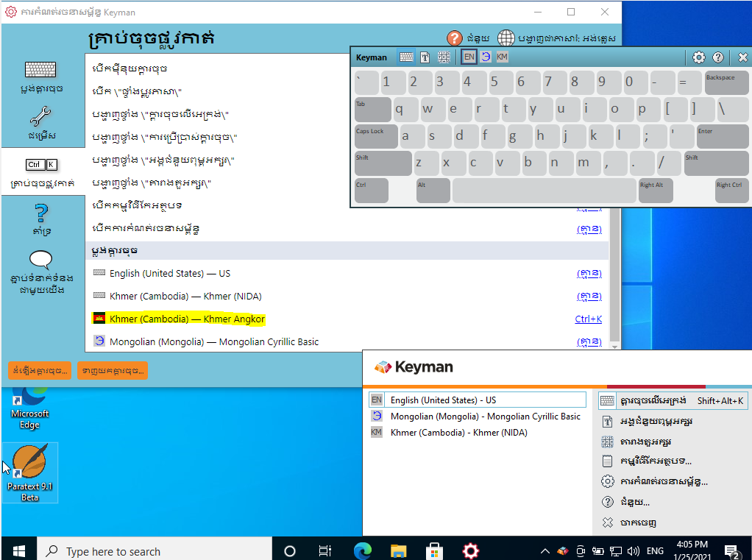The width and height of the screenshot is (752, 560).
Task: Click the hotkey link for Khmer (NIDA) row
Action: tap(589, 297)
